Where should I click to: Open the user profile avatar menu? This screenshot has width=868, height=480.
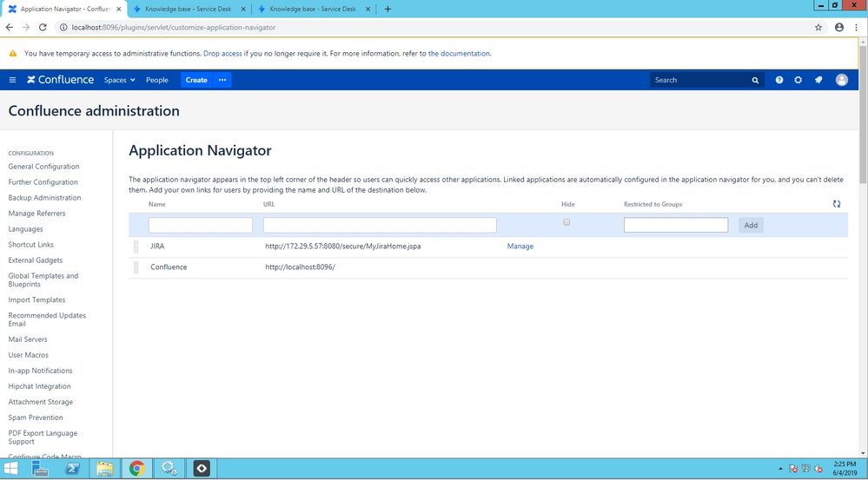[x=841, y=80]
